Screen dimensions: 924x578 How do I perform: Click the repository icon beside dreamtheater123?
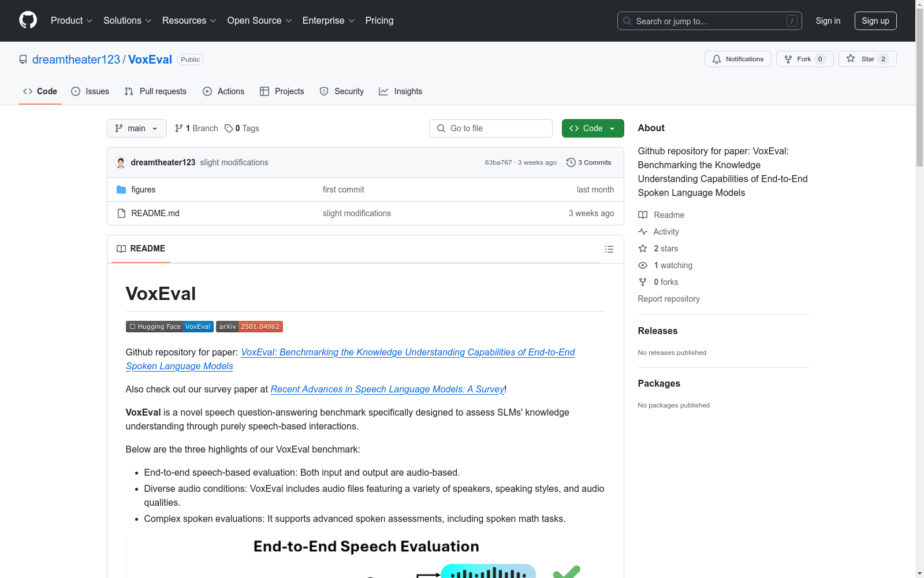pyautogui.click(x=23, y=60)
